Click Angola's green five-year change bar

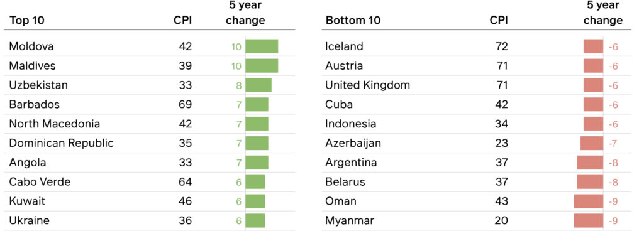pos(257,162)
